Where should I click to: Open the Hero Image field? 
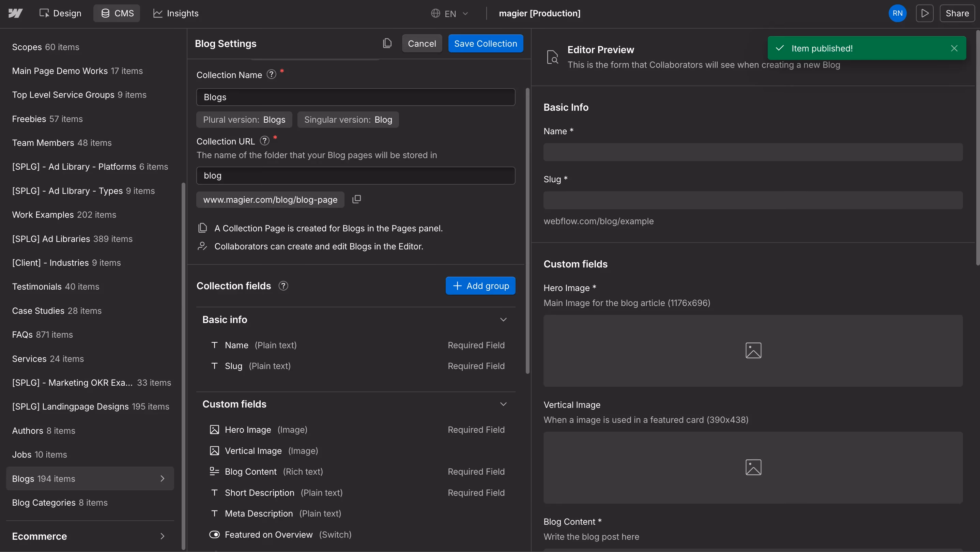[356, 429]
